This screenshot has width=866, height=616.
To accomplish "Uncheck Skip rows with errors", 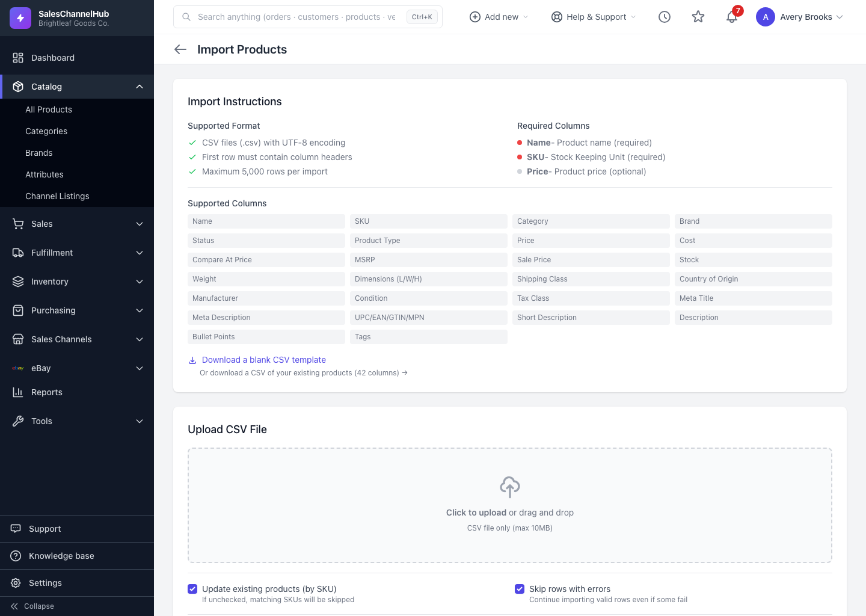I will (x=520, y=589).
